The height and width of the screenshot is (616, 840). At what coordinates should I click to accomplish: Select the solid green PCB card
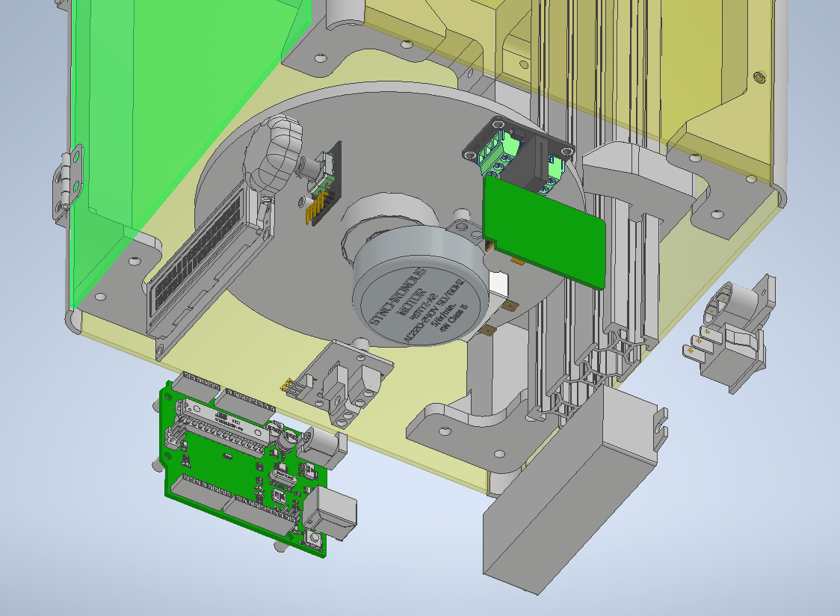point(544,232)
